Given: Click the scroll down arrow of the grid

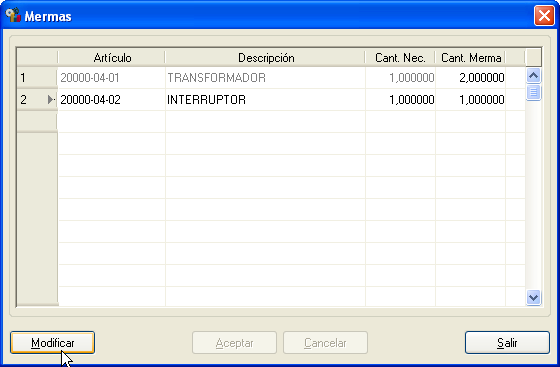Looking at the screenshot, I should tap(533, 297).
